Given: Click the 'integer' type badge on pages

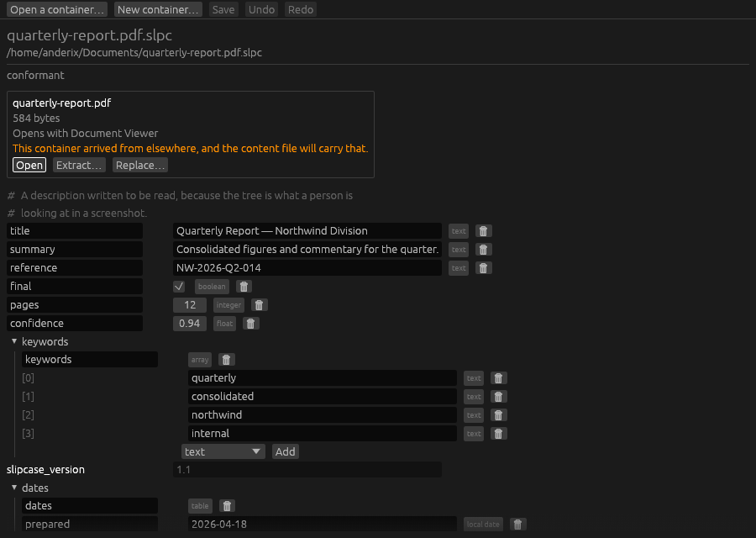Looking at the screenshot, I should (x=228, y=305).
